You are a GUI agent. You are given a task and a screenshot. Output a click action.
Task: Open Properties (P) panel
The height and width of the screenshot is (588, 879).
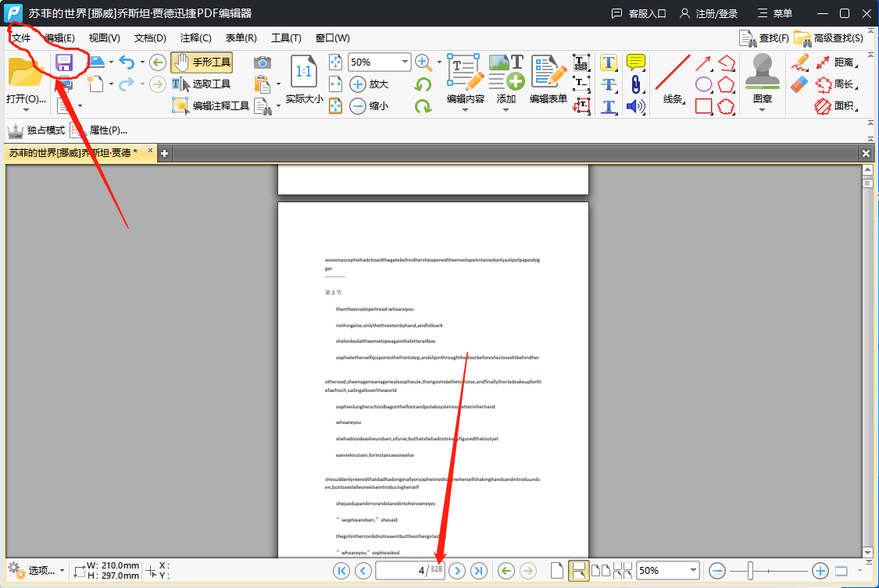click(99, 130)
